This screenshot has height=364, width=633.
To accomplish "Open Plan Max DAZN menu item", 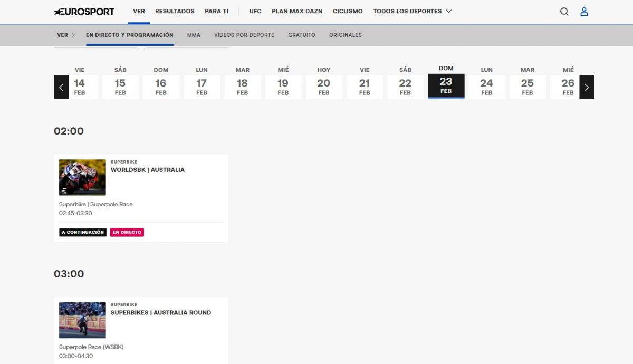I will coord(297,11).
